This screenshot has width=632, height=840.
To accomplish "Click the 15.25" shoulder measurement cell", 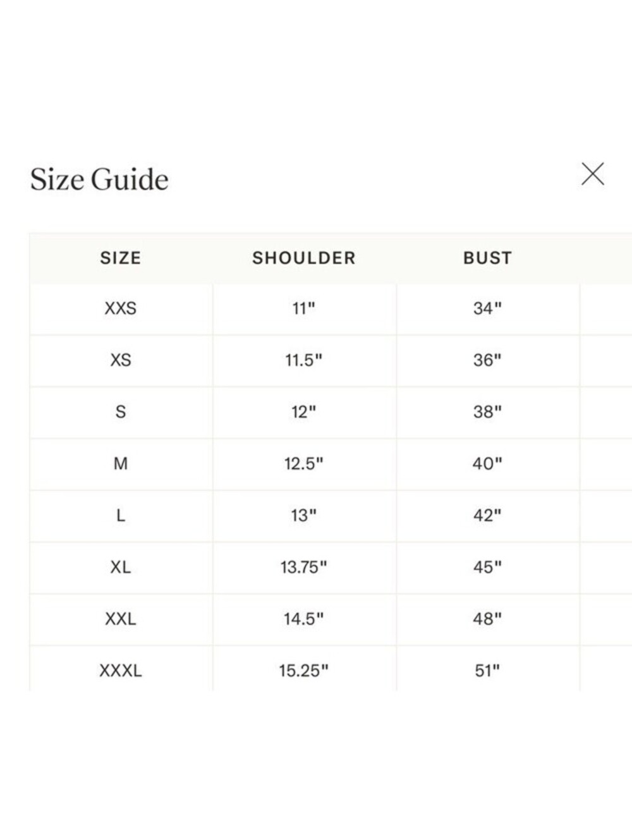I will coord(304,671).
